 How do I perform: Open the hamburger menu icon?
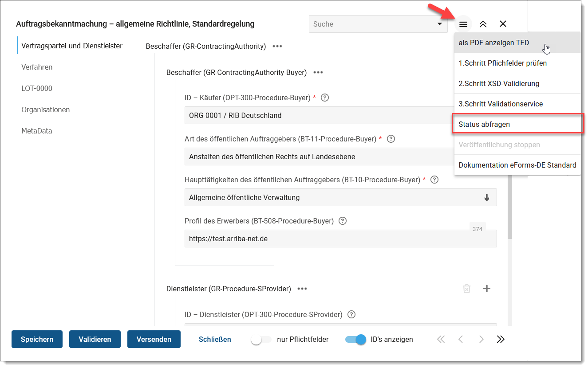tap(463, 24)
